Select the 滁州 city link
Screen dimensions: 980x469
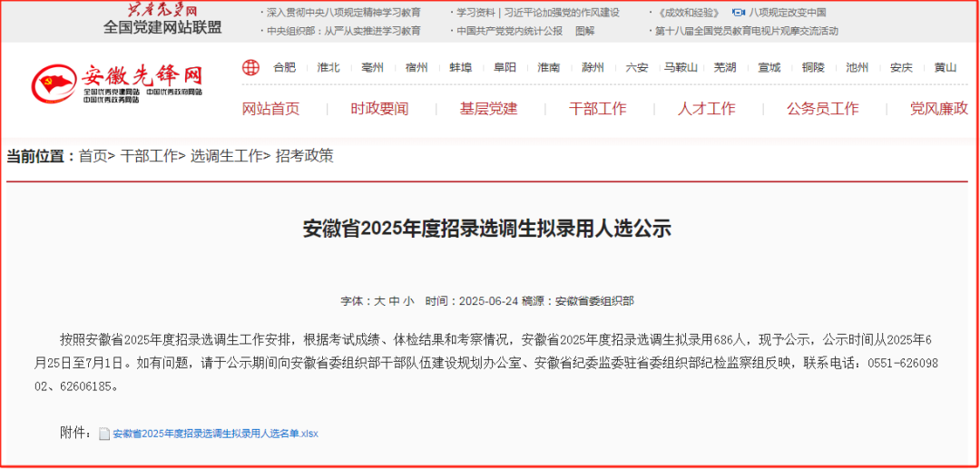point(593,67)
